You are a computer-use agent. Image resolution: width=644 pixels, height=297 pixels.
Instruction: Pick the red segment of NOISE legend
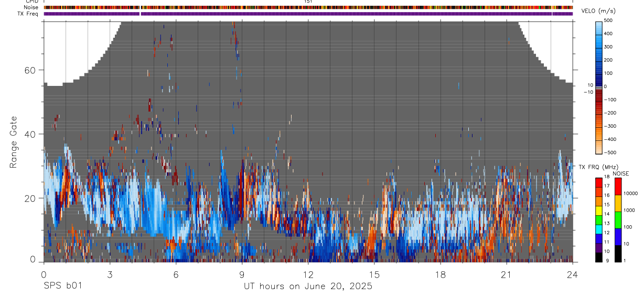(618, 186)
